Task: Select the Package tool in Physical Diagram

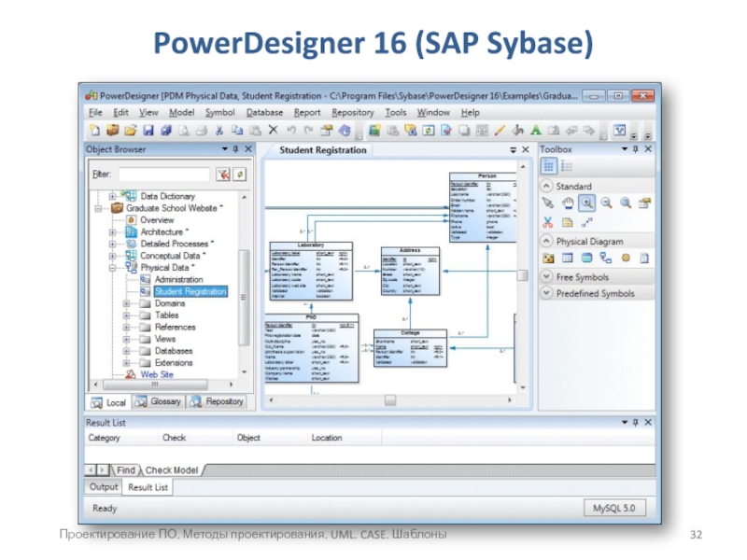Action: [548, 259]
